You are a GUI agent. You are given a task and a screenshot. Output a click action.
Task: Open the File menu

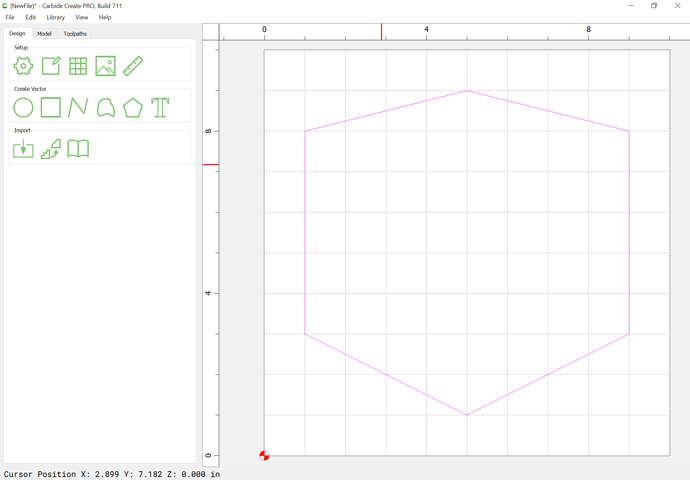pos(10,17)
